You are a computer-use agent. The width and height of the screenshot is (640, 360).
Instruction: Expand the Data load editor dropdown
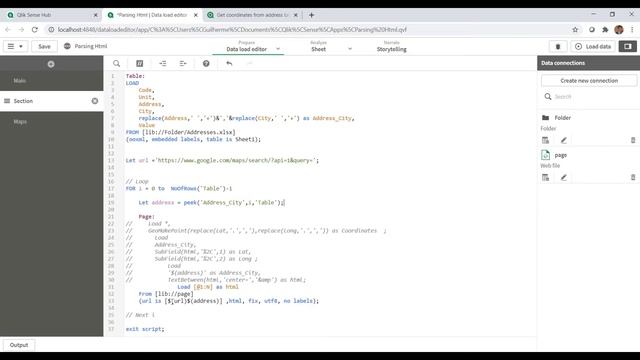point(278,49)
